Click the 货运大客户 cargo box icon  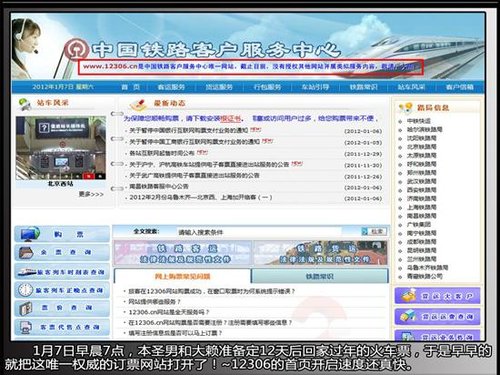(x=408, y=296)
